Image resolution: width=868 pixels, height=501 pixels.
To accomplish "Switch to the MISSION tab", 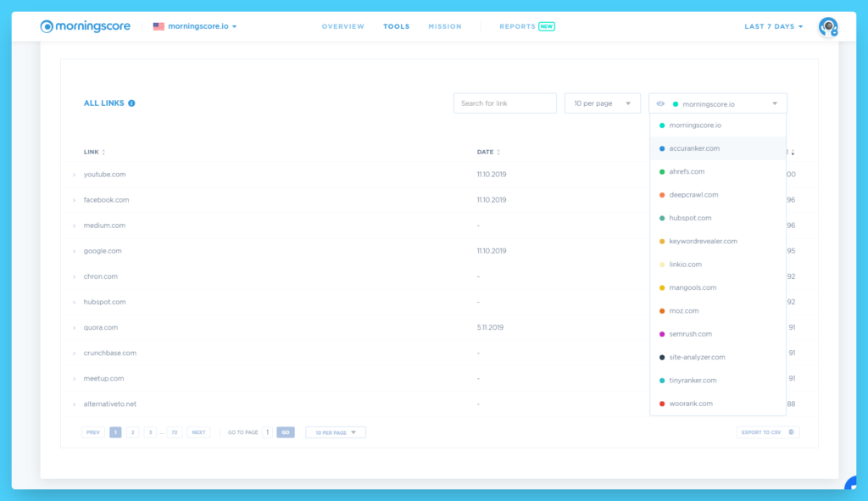I will (x=445, y=26).
